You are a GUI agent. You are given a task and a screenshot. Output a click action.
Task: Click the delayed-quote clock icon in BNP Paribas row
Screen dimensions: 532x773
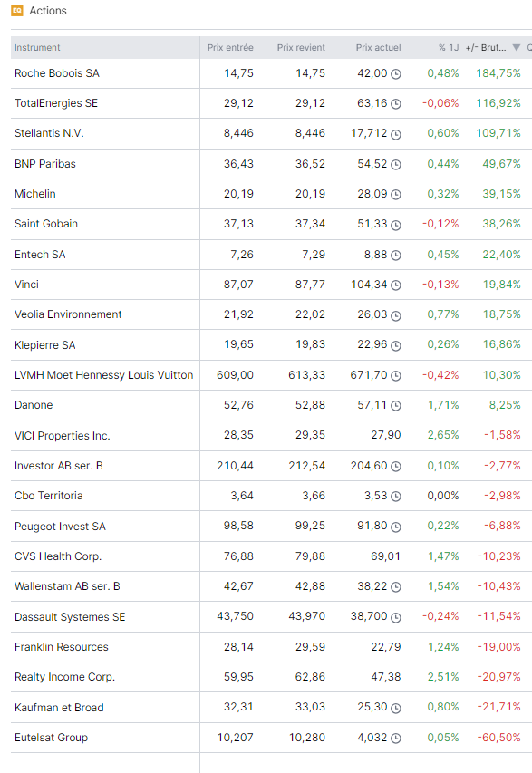click(x=395, y=165)
